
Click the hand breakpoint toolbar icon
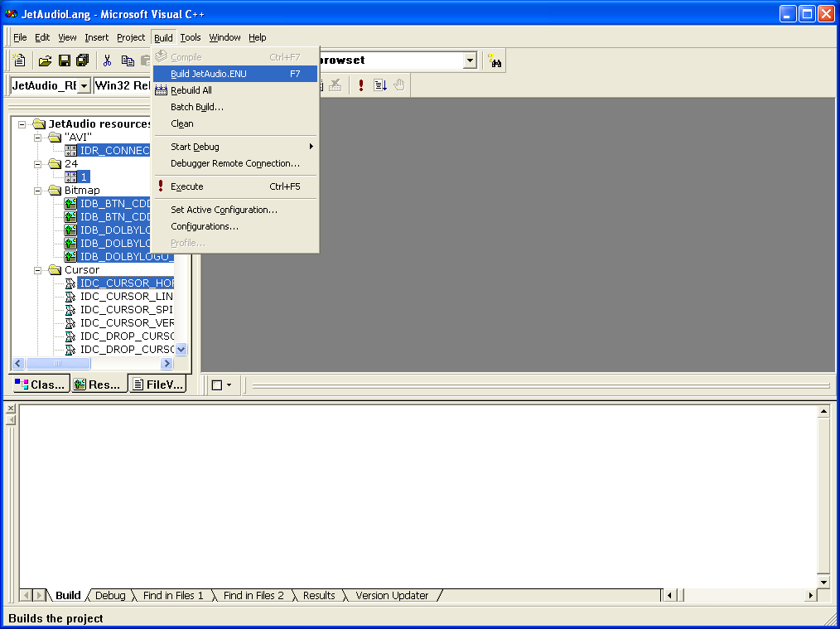coord(399,85)
